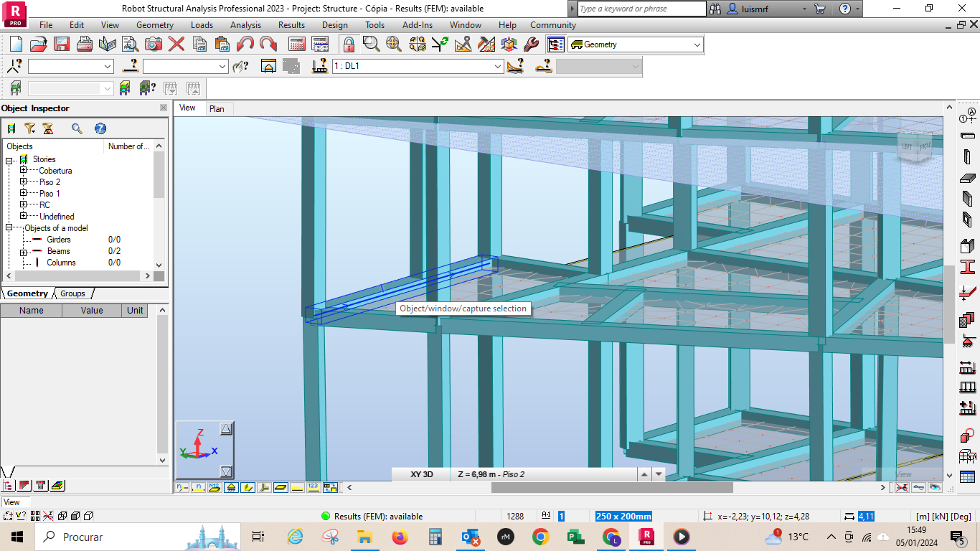Click the red X Delete icon
Screen dimensions: 980x551
(176, 44)
